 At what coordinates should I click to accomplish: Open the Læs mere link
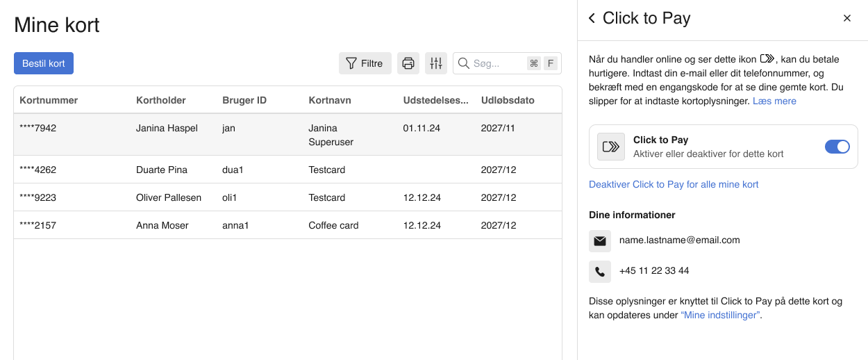774,101
